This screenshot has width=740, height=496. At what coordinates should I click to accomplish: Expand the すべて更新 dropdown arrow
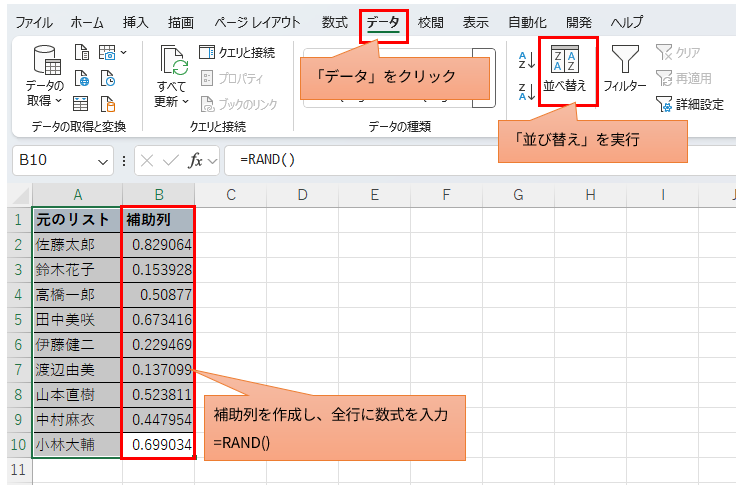[185, 101]
